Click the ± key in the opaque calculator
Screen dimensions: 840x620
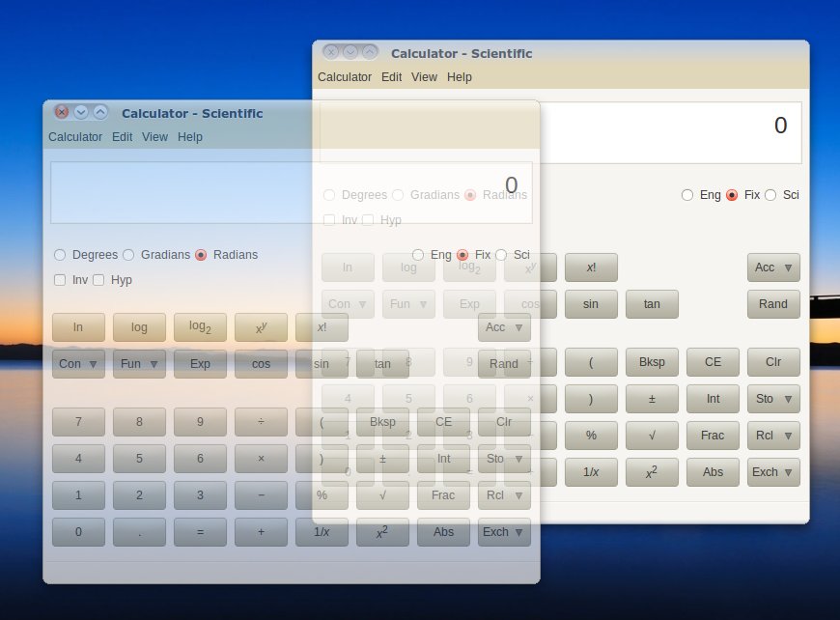pos(652,399)
